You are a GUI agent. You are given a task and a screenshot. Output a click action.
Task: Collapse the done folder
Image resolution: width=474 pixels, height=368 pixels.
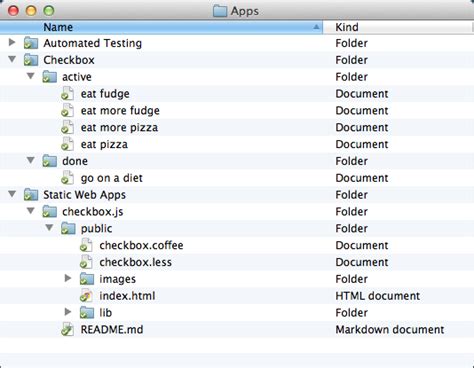point(31,160)
